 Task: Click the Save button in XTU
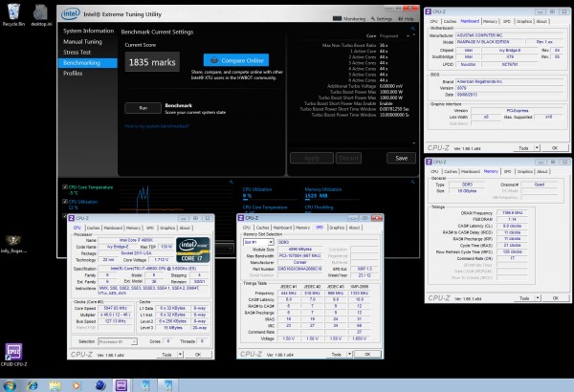tap(401, 158)
